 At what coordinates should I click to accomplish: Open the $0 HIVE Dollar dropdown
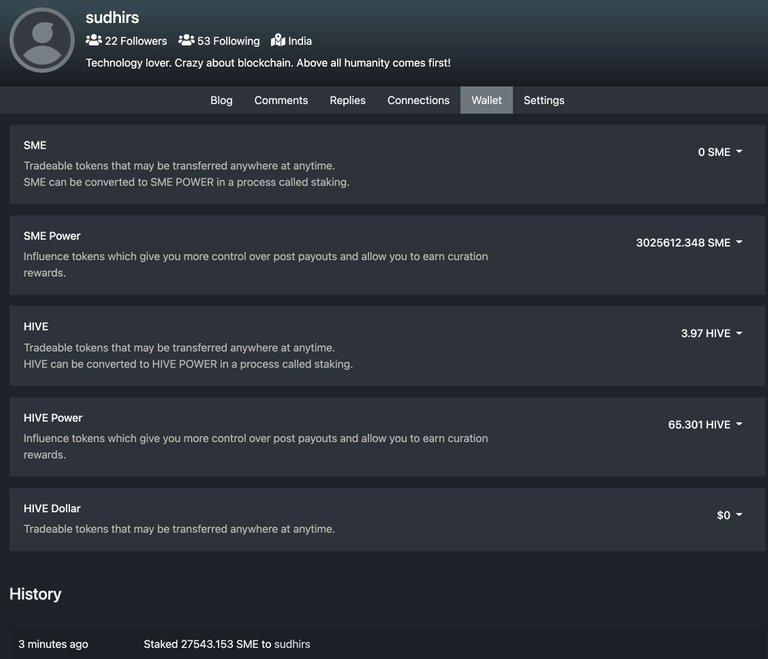pyautogui.click(x=730, y=515)
